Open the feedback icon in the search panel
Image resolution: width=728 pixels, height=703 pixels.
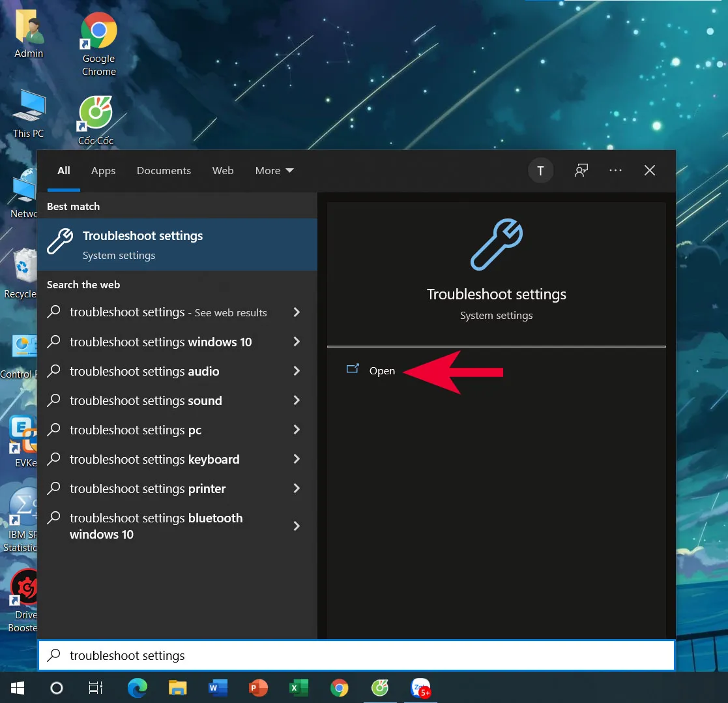(581, 170)
